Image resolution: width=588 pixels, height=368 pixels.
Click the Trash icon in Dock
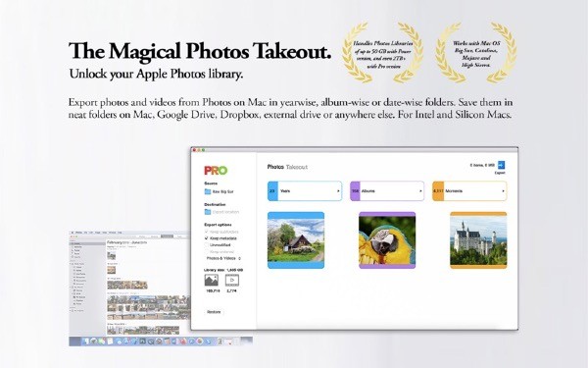[x=236, y=342]
